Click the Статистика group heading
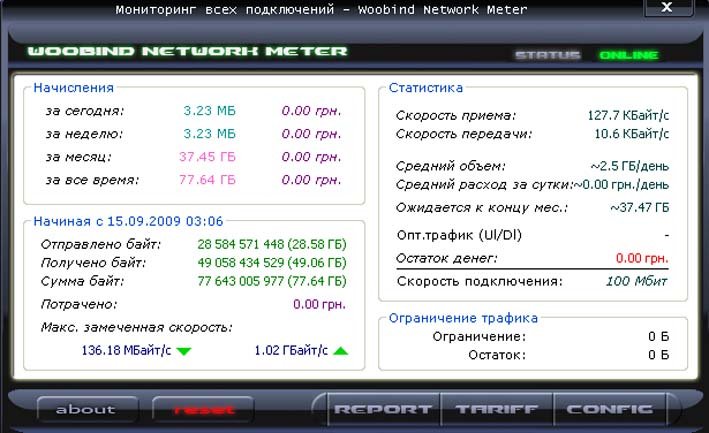The width and height of the screenshot is (709, 433). click(426, 88)
